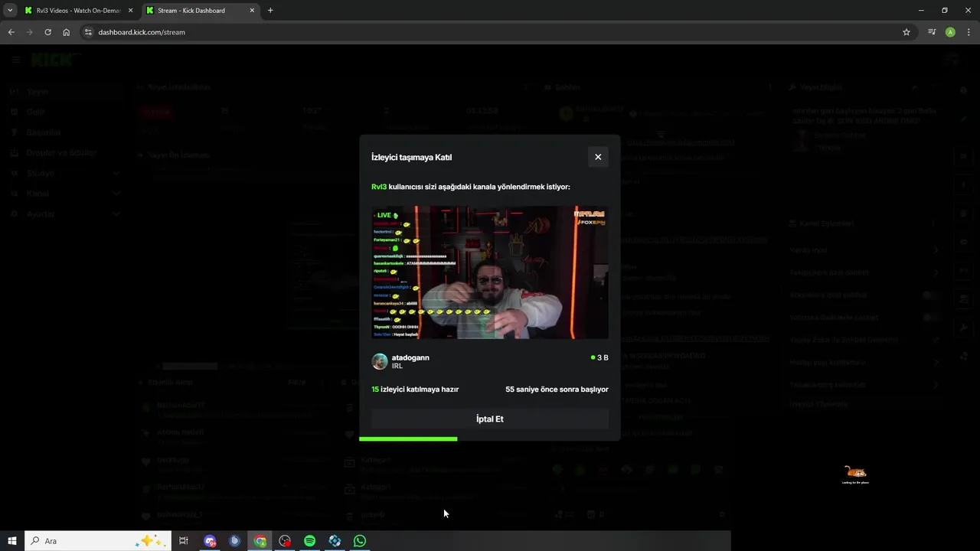Screen dimensions: 980x551
Task: Bookmark this page with the star
Action: click(906, 32)
